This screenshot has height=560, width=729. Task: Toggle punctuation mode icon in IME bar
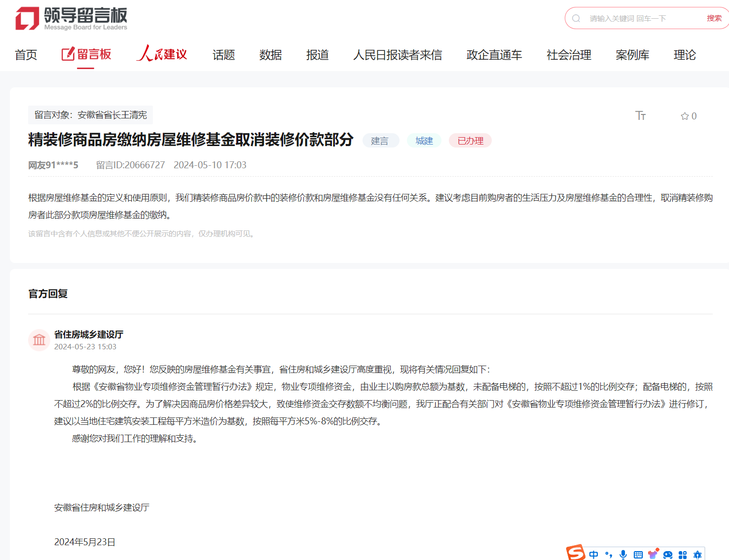click(609, 555)
